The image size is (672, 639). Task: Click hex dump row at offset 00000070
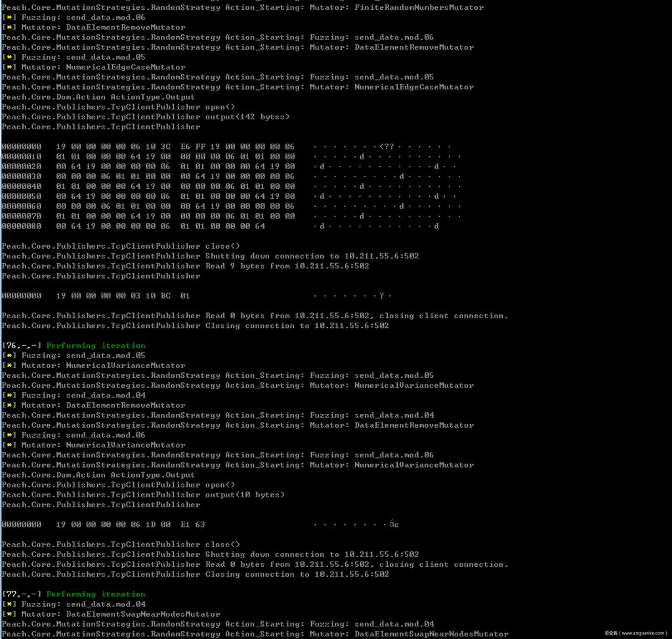[x=175, y=216]
